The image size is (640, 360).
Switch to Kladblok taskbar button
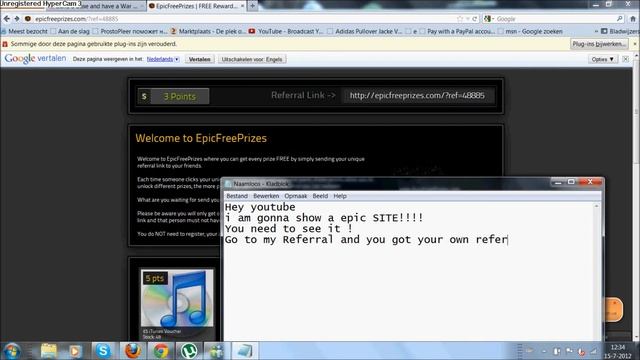244,351
